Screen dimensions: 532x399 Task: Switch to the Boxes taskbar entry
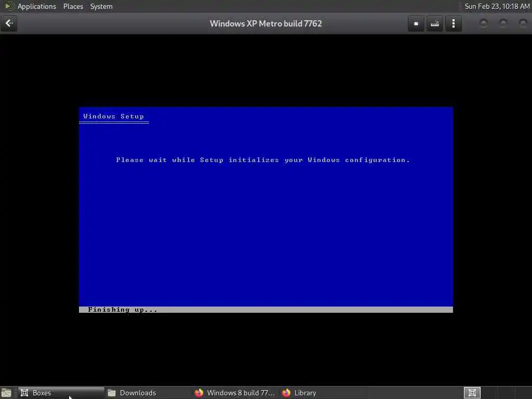[x=61, y=393]
